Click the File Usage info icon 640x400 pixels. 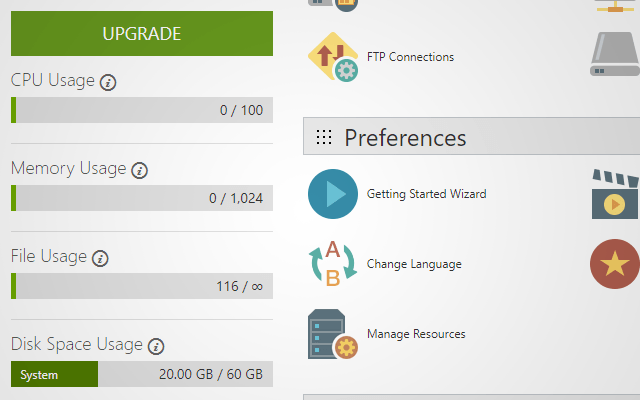[100, 258]
